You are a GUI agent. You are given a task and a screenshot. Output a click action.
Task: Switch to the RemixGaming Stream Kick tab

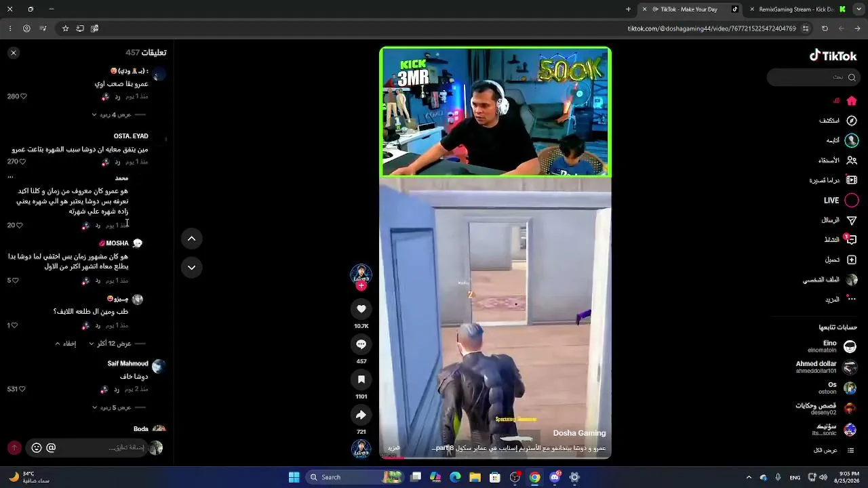pos(797,9)
